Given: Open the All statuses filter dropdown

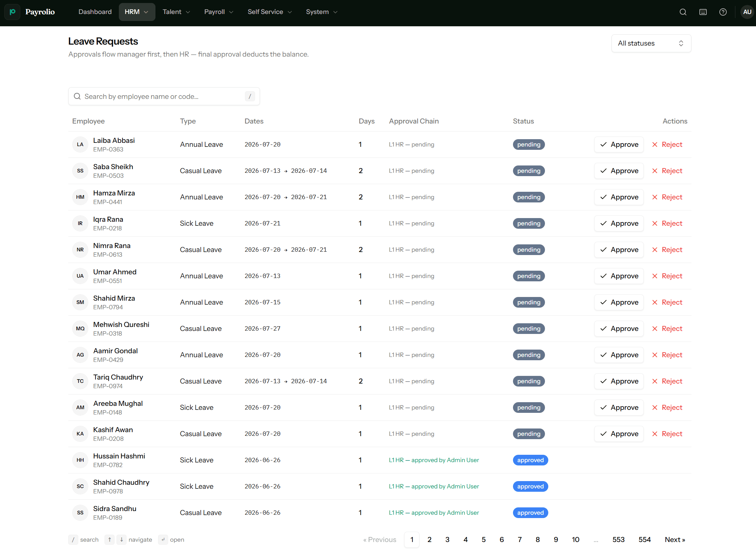Looking at the screenshot, I should pyautogui.click(x=651, y=43).
